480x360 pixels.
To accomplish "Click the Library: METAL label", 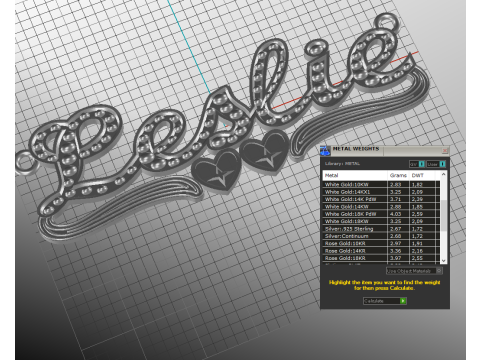I will (342, 164).
